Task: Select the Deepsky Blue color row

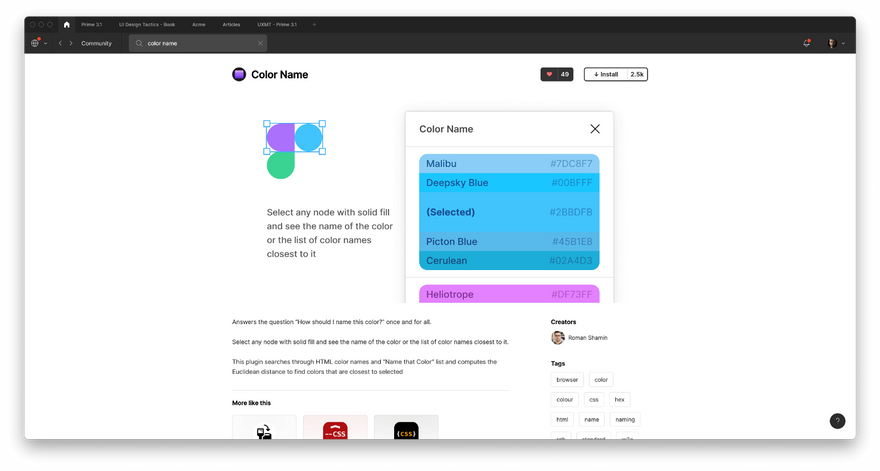Action: click(509, 183)
